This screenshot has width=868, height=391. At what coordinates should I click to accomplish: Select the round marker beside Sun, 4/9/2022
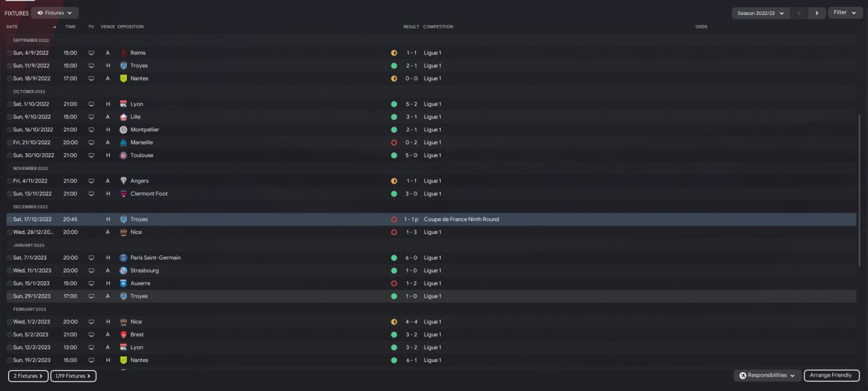coord(9,53)
